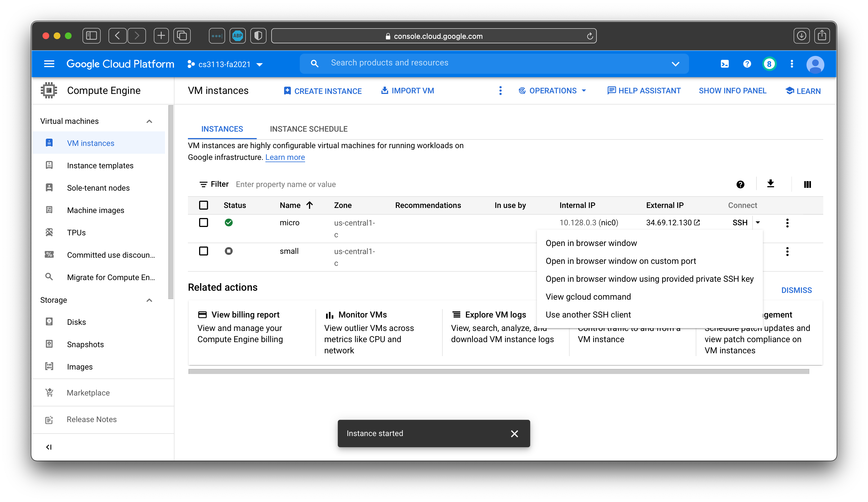Select the Instance templates sidebar icon
868x502 pixels.
click(x=49, y=165)
